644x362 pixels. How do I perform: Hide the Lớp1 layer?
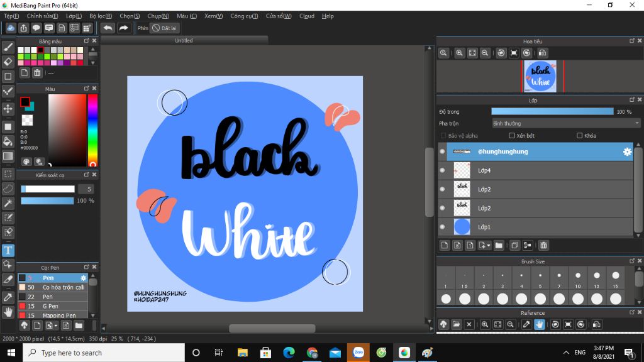(x=442, y=227)
